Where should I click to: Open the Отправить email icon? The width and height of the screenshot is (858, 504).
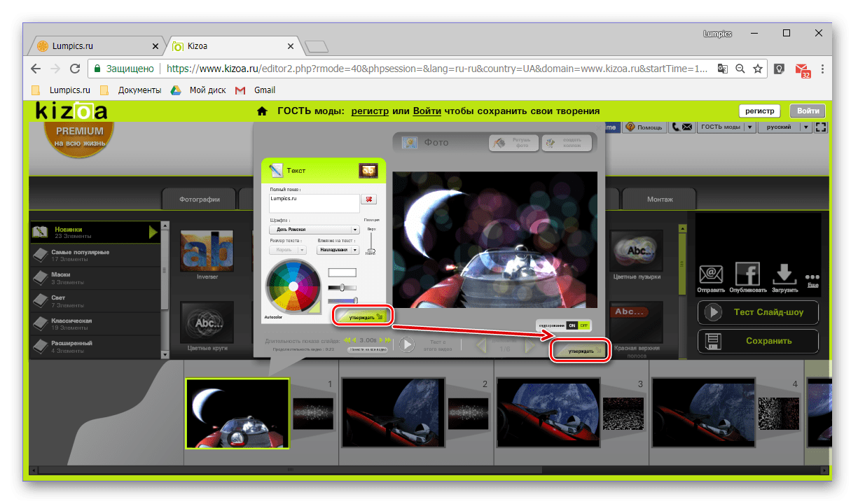tap(711, 275)
